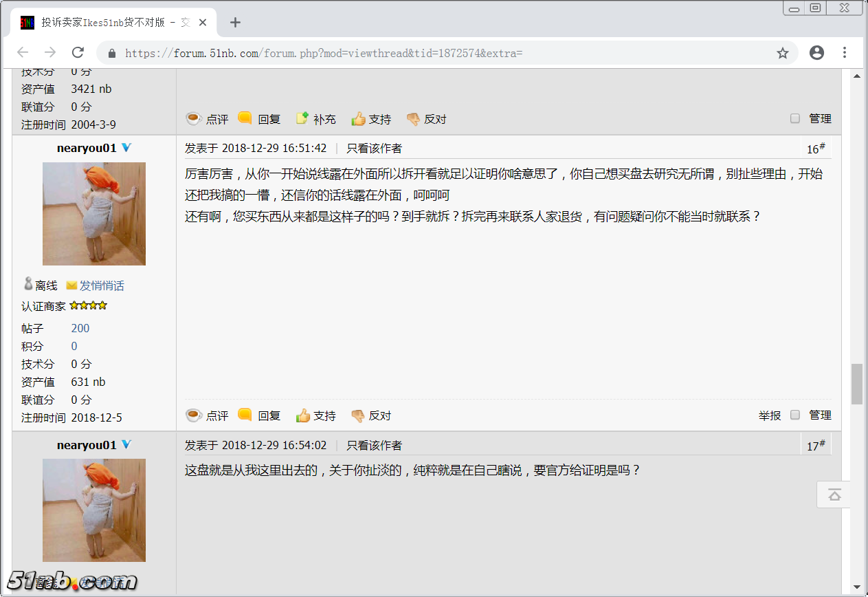Screen dimensions: 868x597
Task: Click the page vertical scrollbar thumb
Action: pyautogui.click(x=856, y=384)
